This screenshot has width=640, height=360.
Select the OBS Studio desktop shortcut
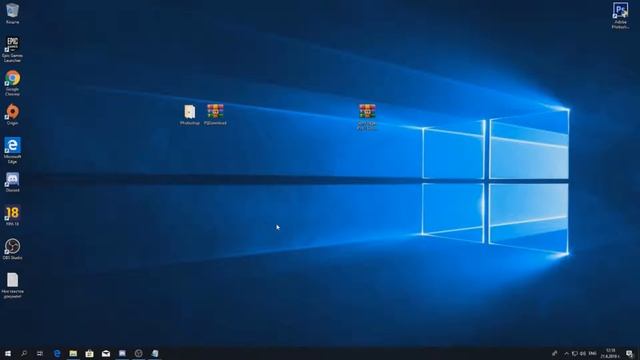point(12,249)
